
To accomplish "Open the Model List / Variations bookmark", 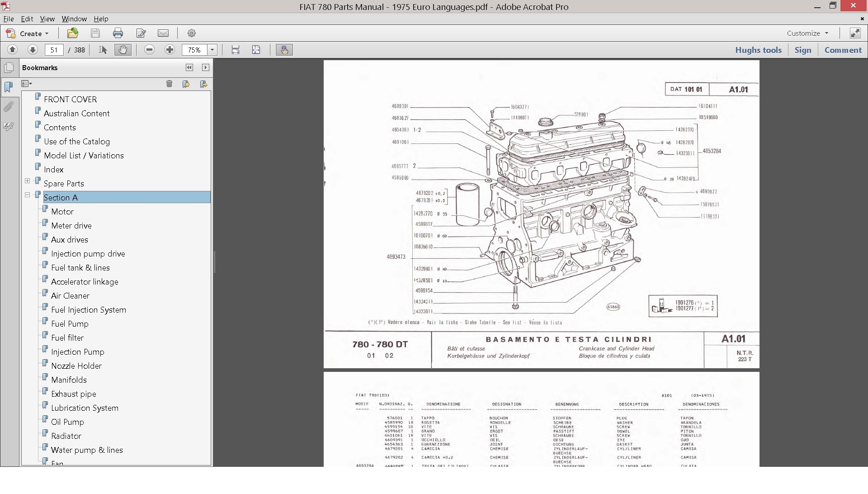I will [x=84, y=156].
